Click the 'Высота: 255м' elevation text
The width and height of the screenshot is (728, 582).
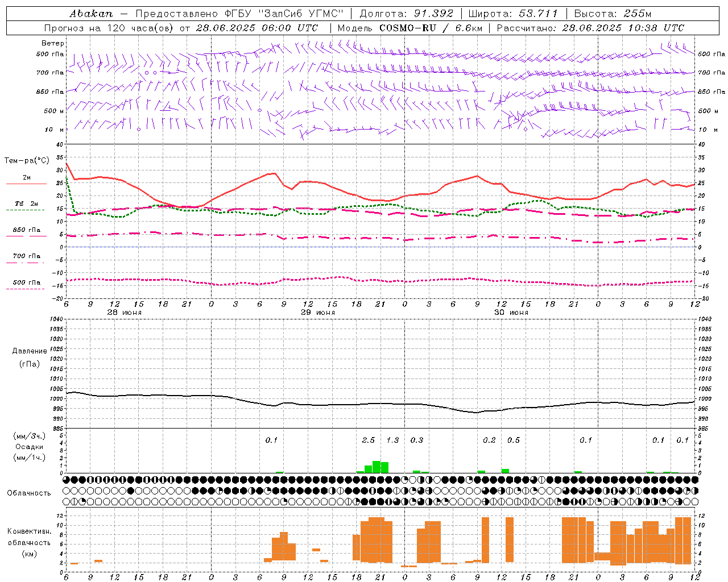(x=613, y=14)
